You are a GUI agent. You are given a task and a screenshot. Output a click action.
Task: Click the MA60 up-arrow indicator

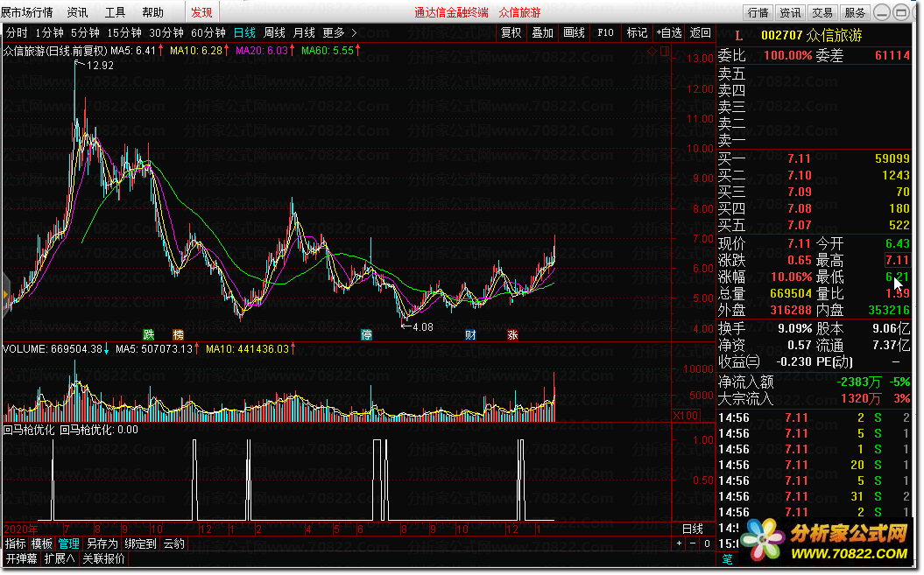tap(357, 51)
